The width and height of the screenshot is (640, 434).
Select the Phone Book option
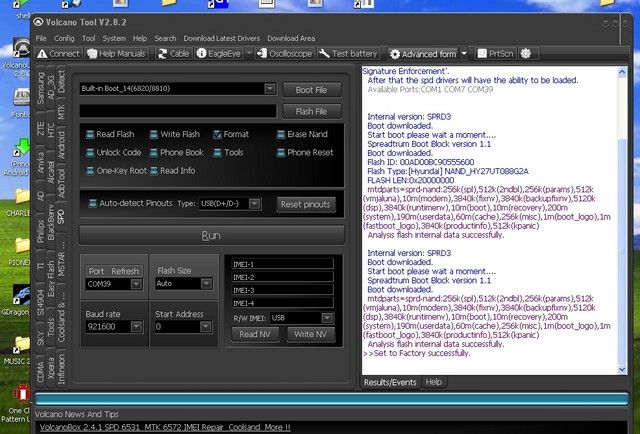click(x=154, y=153)
